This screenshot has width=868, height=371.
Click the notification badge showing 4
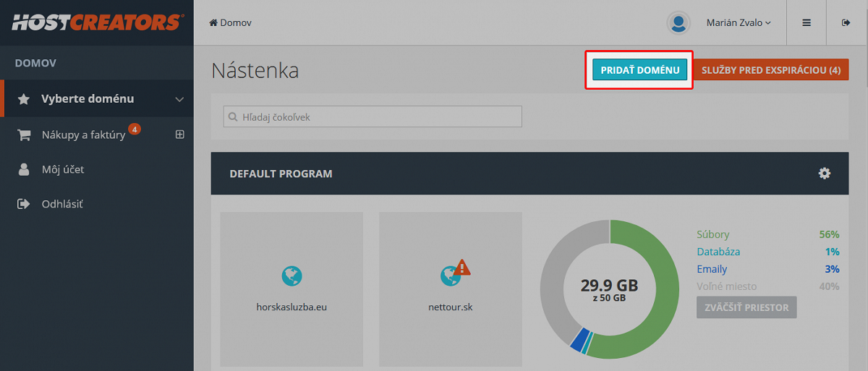click(135, 129)
